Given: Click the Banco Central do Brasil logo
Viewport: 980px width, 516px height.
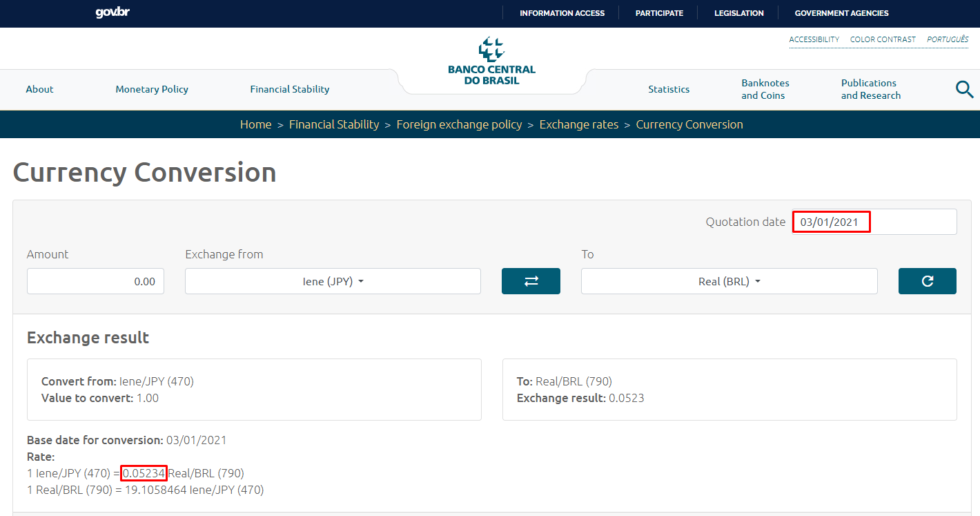Looking at the screenshot, I should (x=491, y=61).
